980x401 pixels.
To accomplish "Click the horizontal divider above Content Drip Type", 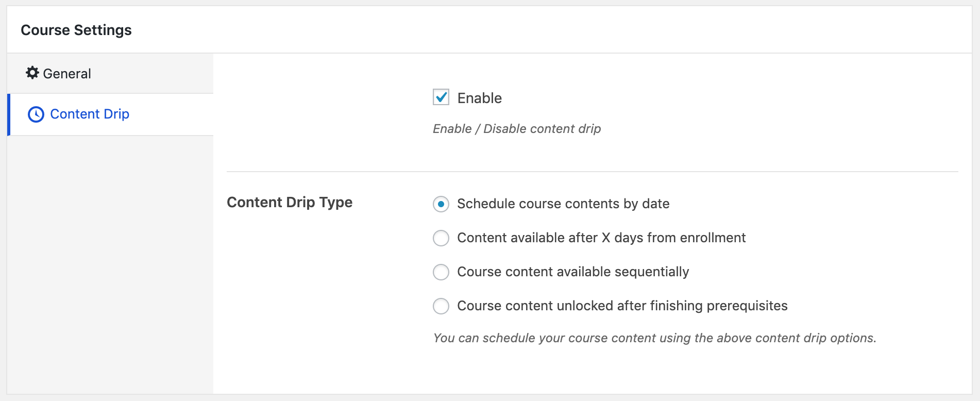I will 593,172.
